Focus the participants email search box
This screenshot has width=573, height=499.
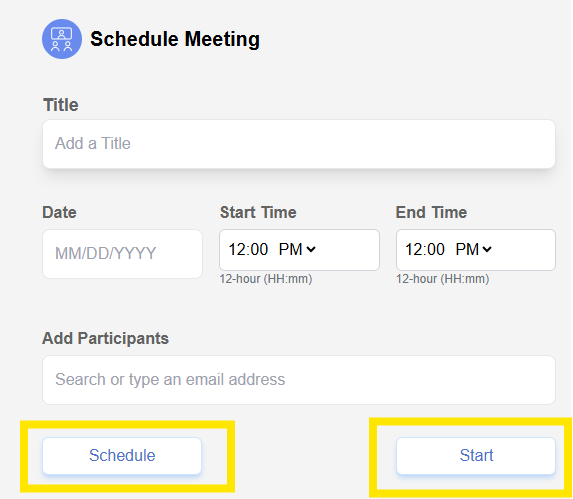click(299, 380)
